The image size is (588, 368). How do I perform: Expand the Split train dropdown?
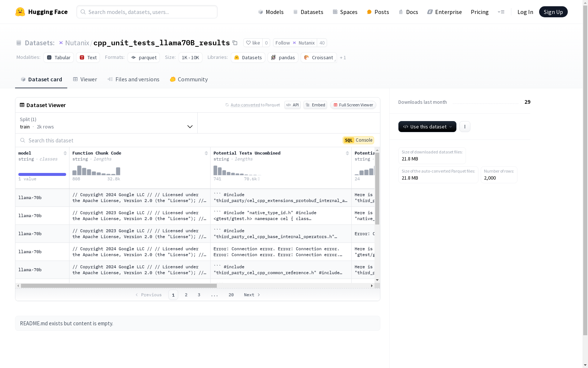point(107,123)
